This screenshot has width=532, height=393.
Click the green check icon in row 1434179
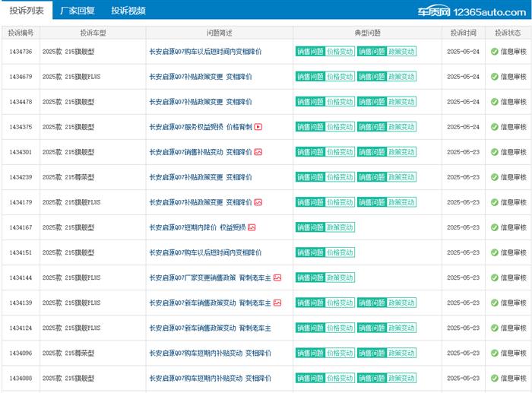click(495, 202)
